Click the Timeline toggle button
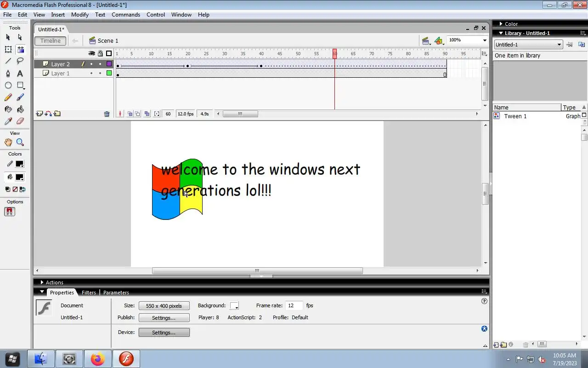 [x=51, y=41]
